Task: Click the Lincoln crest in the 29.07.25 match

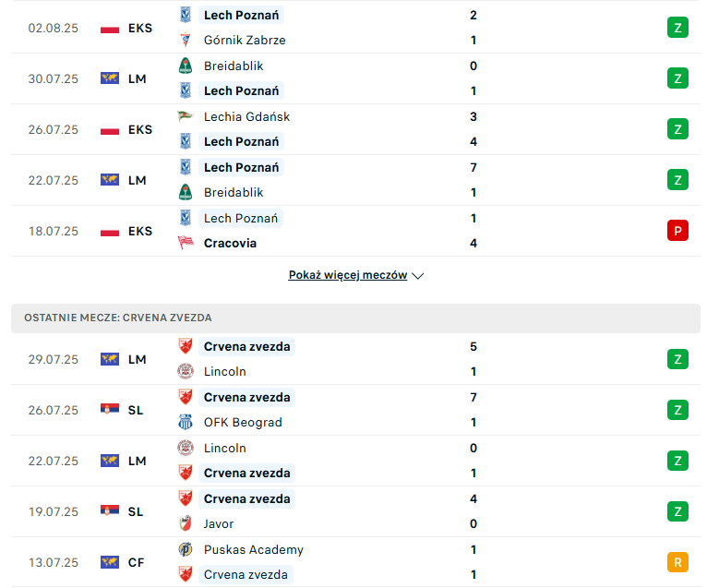Action: [186, 371]
